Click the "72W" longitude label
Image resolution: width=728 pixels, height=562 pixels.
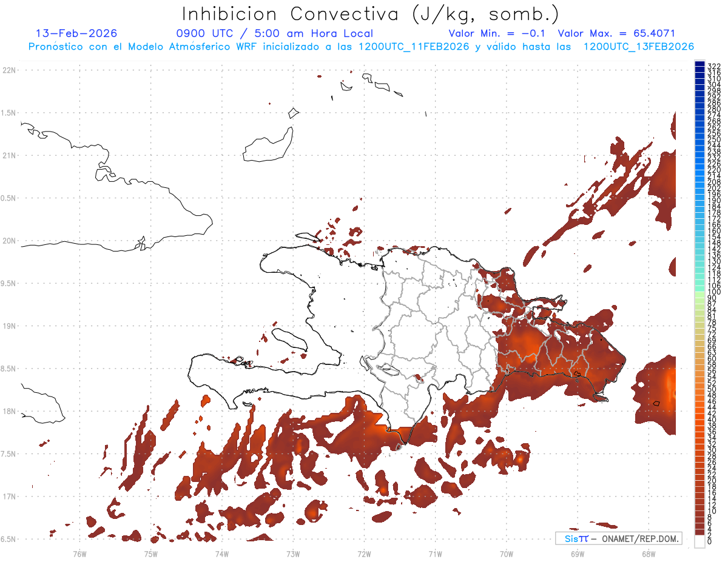(x=364, y=554)
